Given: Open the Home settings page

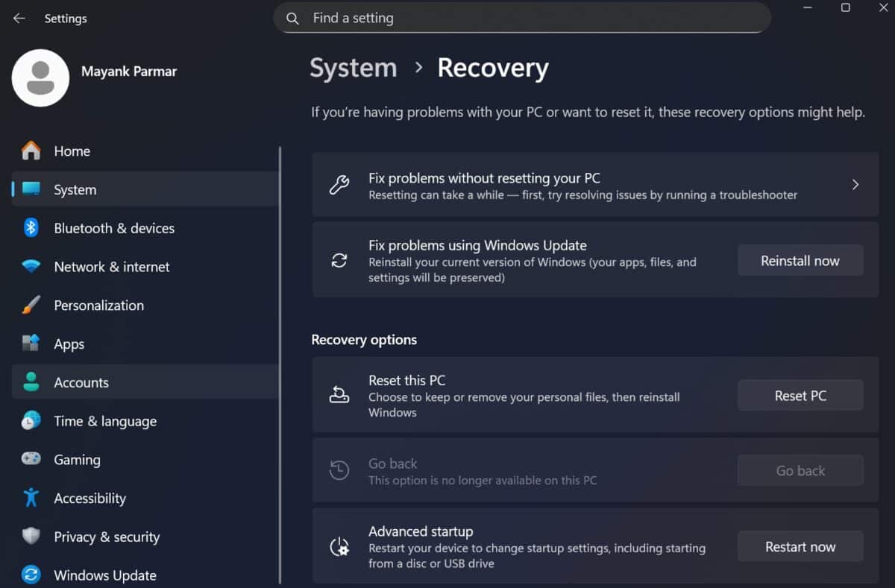Looking at the screenshot, I should (145, 151).
